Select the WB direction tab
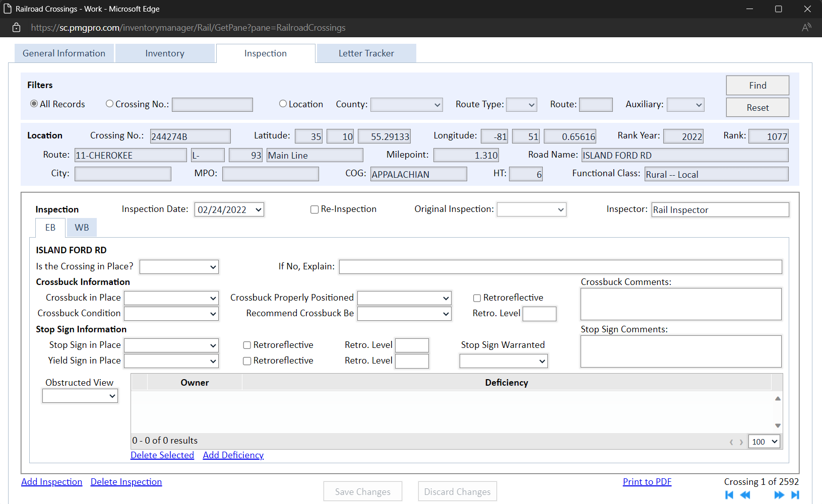Screen dimensions: 822x504 coord(82,228)
